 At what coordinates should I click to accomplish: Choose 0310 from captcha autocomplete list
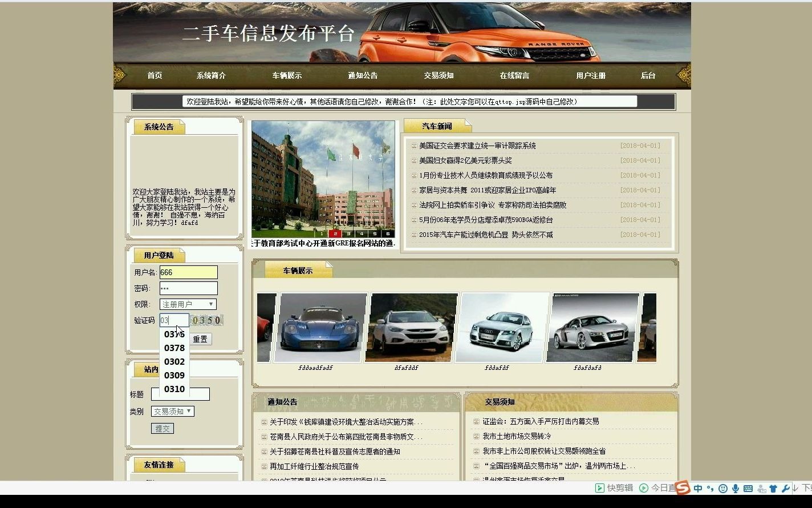click(174, 389)
